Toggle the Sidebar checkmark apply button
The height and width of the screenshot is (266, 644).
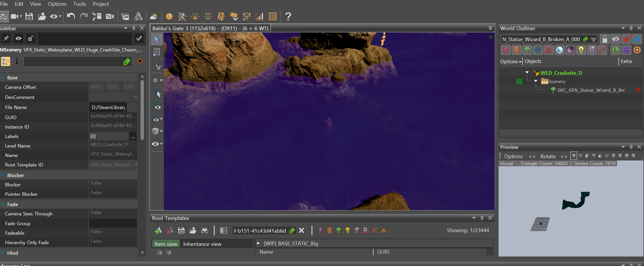click(139, 39)
